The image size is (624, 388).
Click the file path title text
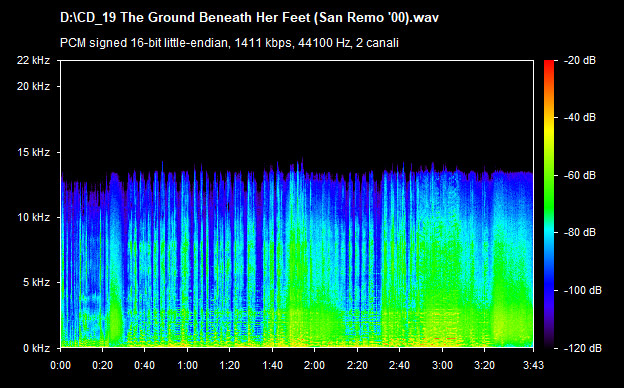tap(249, 18)
